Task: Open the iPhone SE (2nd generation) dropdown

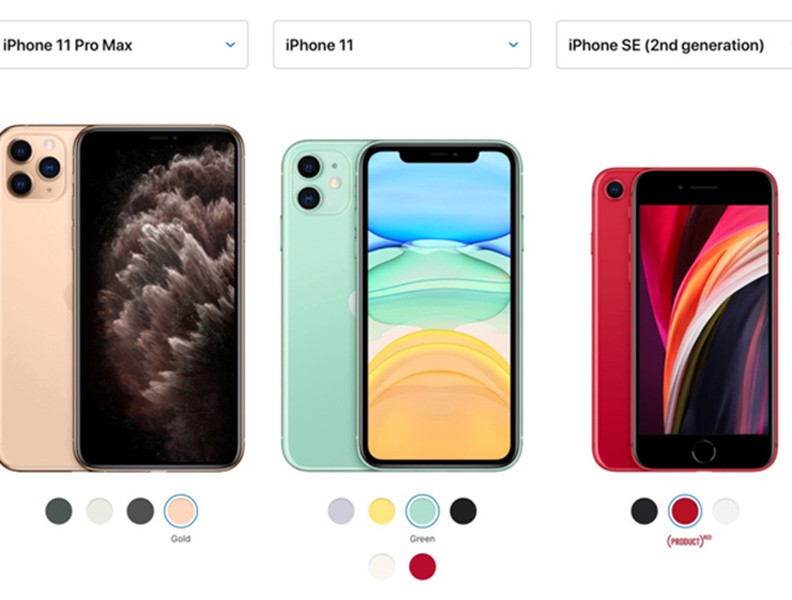Action: (x=674, y=45)
